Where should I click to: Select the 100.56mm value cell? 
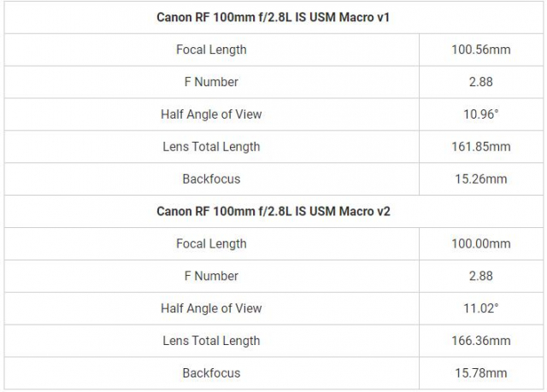(x=480, y=50)
